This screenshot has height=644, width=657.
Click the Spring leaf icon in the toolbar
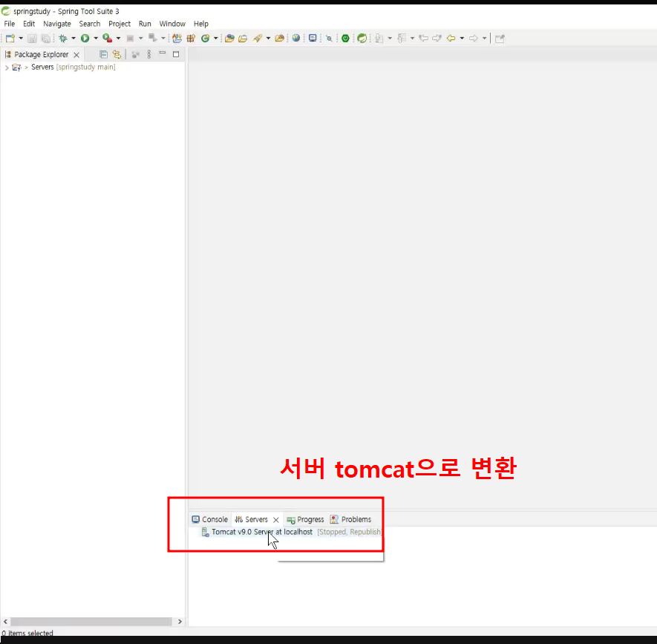[362, 39]
